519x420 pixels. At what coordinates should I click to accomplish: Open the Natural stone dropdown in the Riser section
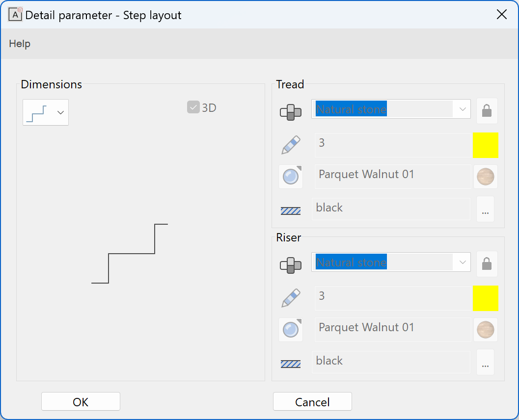pos(462,262)
